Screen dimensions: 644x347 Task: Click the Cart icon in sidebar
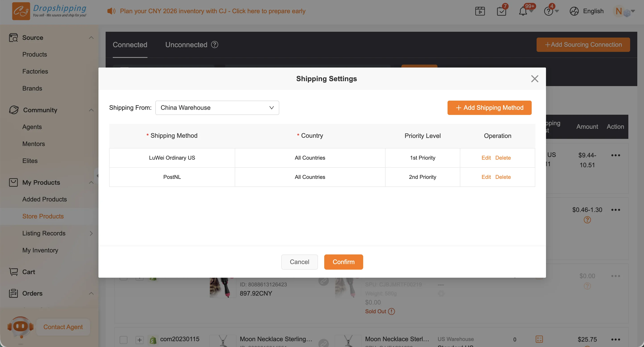click(13, 272)
